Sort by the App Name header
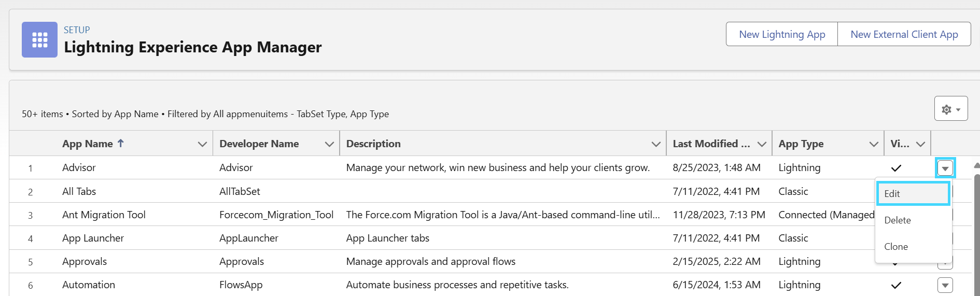This screenshot has height=296, width=980. pyautogui.click(x=87, y=144)
